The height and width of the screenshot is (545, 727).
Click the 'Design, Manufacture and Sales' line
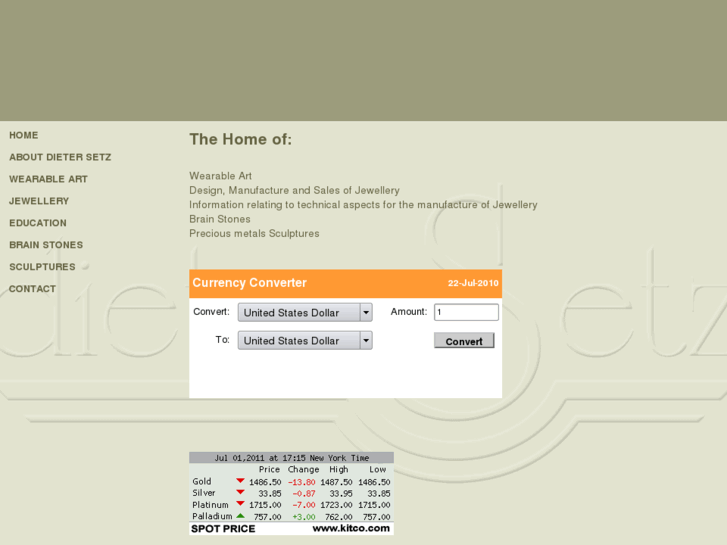click(294, 190)
